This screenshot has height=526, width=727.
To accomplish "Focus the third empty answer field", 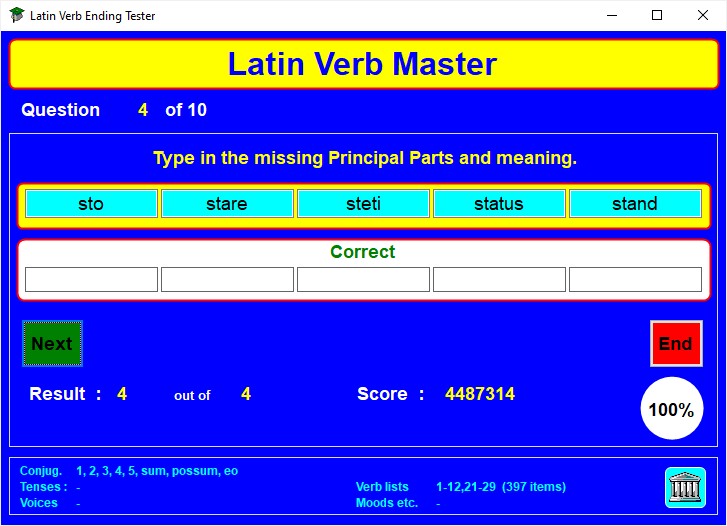I will click(363, 280).
